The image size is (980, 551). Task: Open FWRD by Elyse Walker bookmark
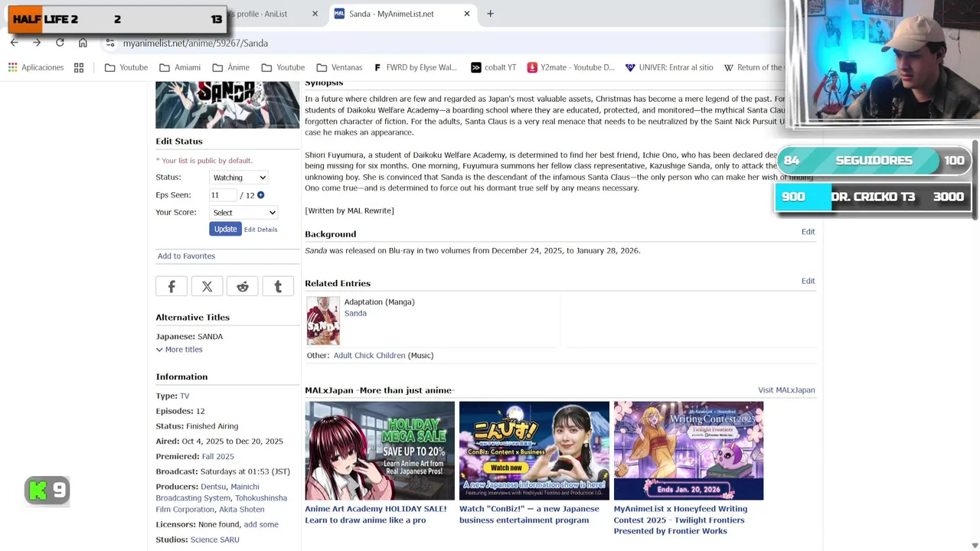(414, 67)
